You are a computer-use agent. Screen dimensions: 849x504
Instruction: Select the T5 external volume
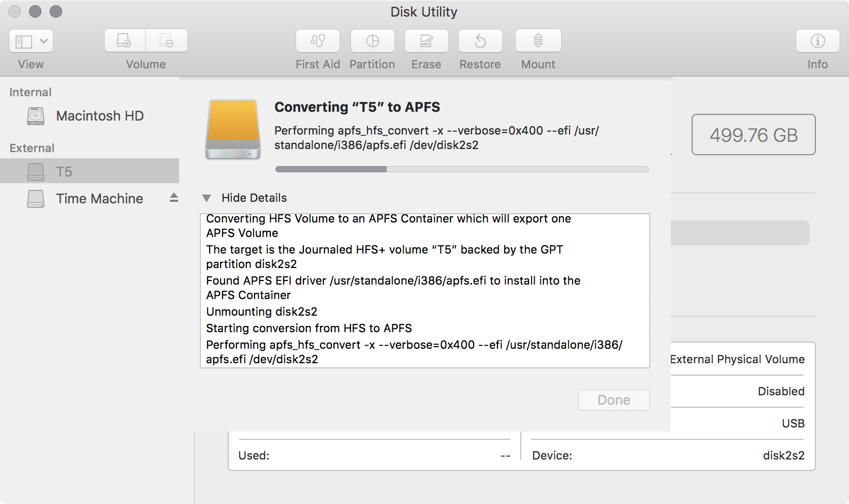click(x=90, y=171)
